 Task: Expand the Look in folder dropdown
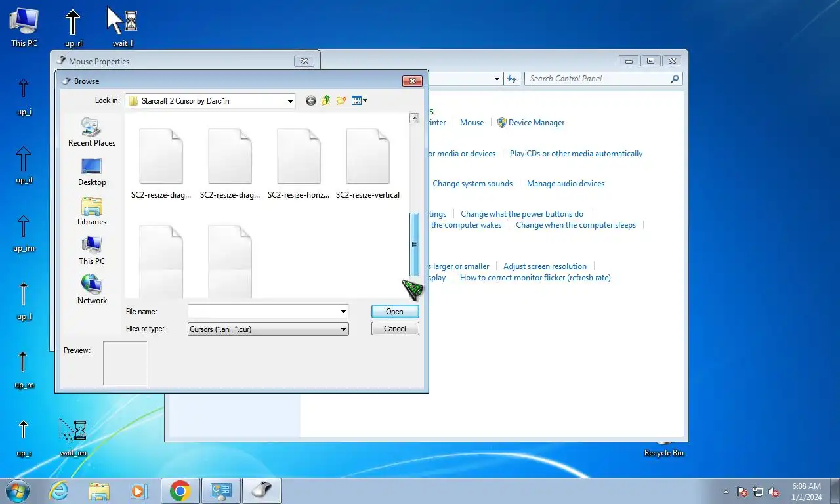coord(290,101)
